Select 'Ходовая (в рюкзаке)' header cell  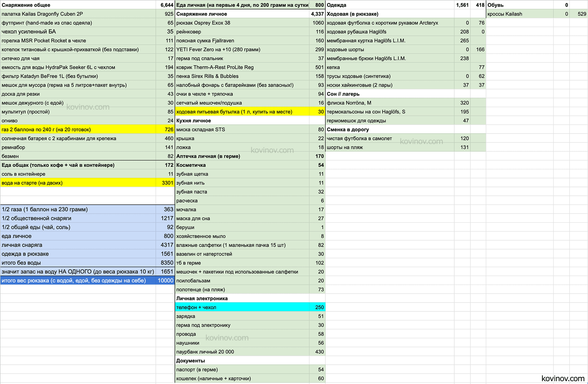(x=390, y=14)
